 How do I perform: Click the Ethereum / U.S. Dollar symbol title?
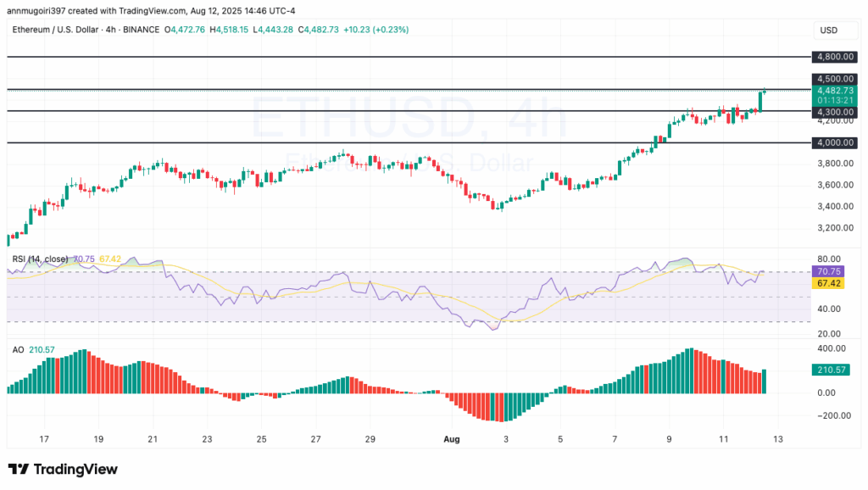[55, 30]
